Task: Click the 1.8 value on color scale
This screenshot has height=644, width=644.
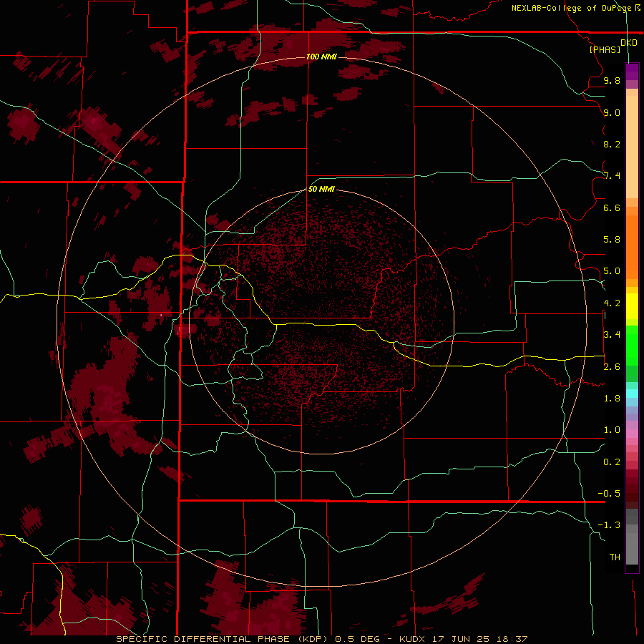Action: 612,399
